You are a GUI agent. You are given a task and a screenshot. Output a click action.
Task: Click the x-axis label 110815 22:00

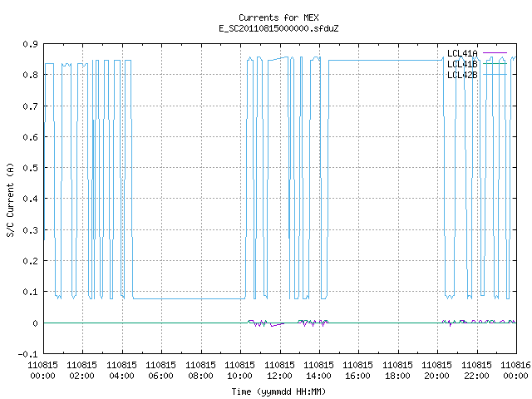coord(476,371)
